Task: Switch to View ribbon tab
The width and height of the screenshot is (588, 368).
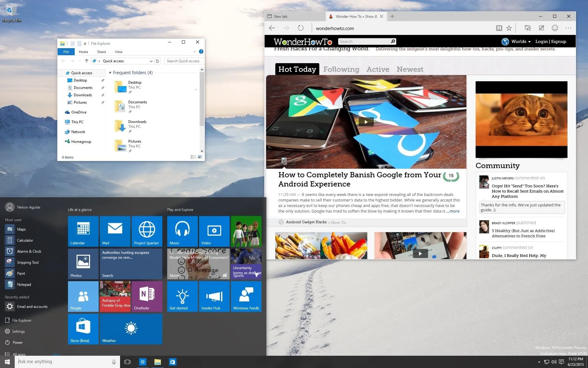Action: 119,52
